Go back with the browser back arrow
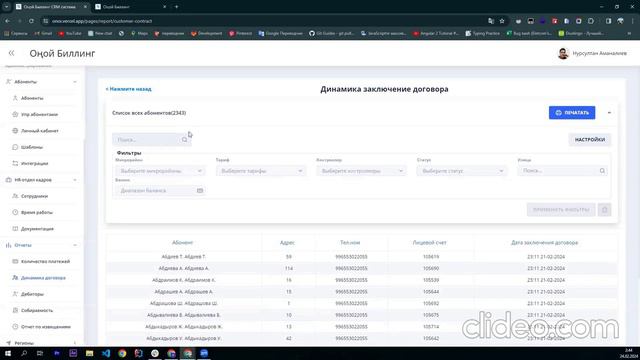Image resolution: width=640 pixels, height=360 pixels. pyautogui.click(x=8, y=21)
